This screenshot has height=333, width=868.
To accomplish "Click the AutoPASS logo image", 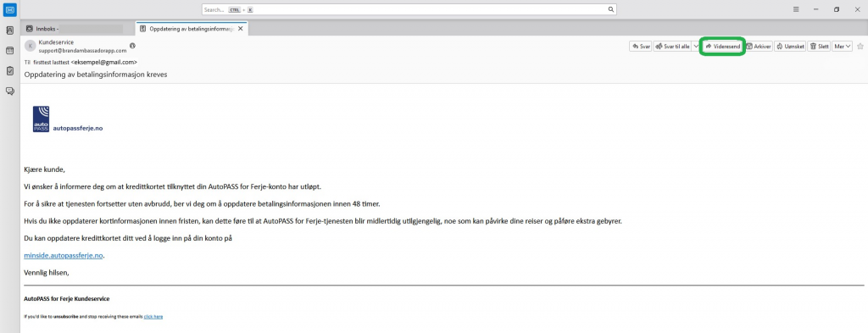I will (41, 119).
